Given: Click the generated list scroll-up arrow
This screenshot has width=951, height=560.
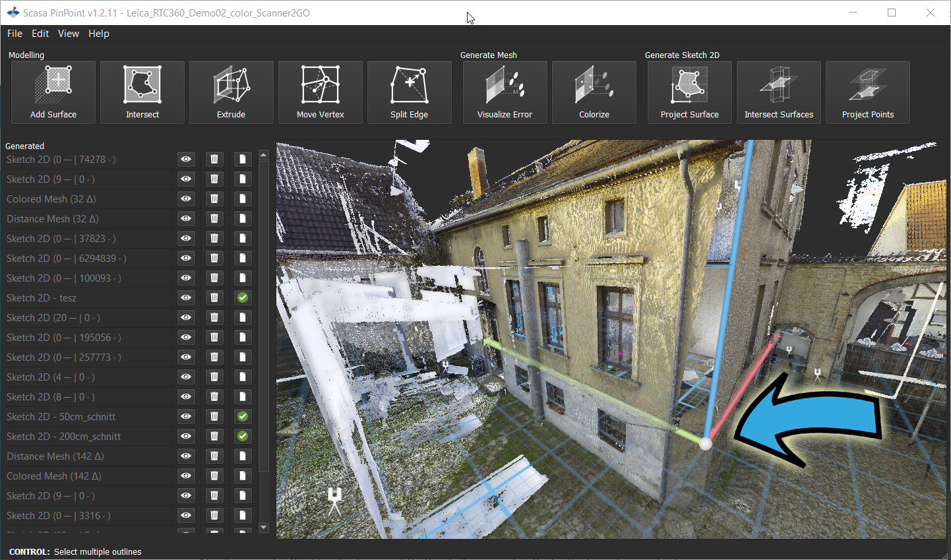Looking at the screenshot, I should pos(264,156).
